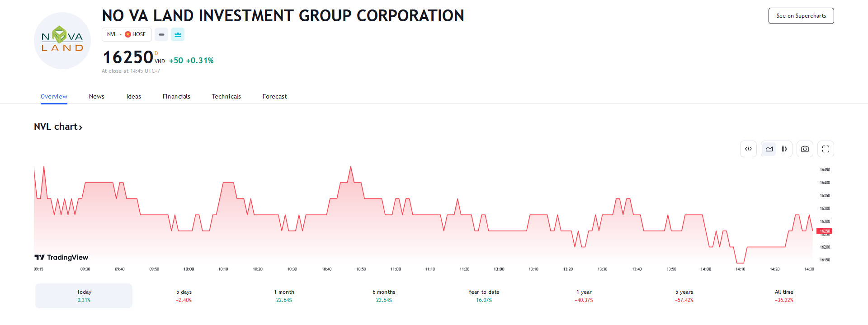Open chart in fullscreen mode
The height and width of the screenshot is (325, 868).
point(826,149)
